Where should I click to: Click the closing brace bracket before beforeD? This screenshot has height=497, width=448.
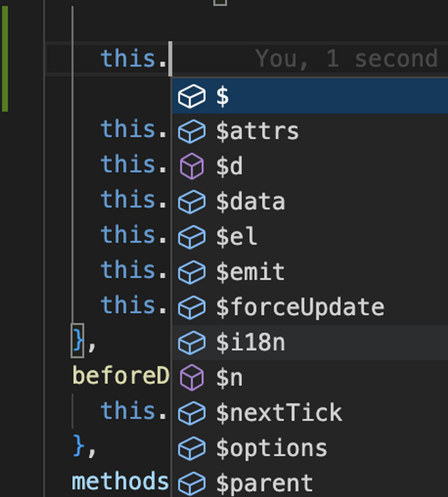coord(78,341)
